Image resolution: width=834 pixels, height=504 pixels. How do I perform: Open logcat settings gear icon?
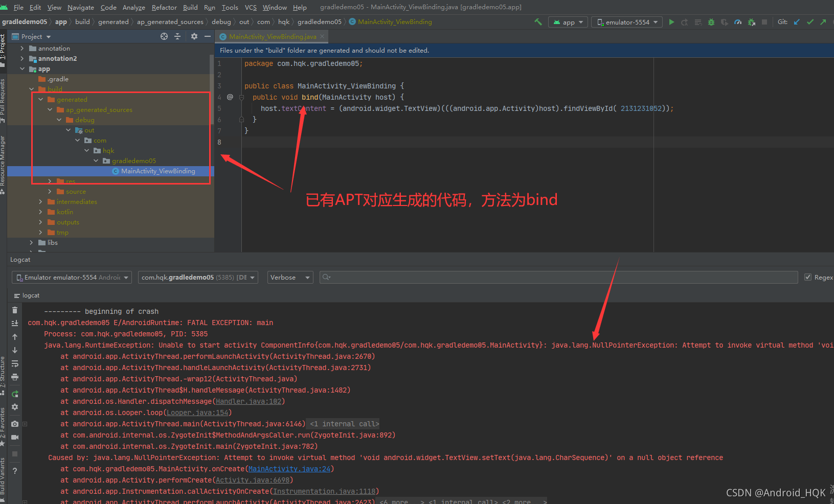point(15,407)
